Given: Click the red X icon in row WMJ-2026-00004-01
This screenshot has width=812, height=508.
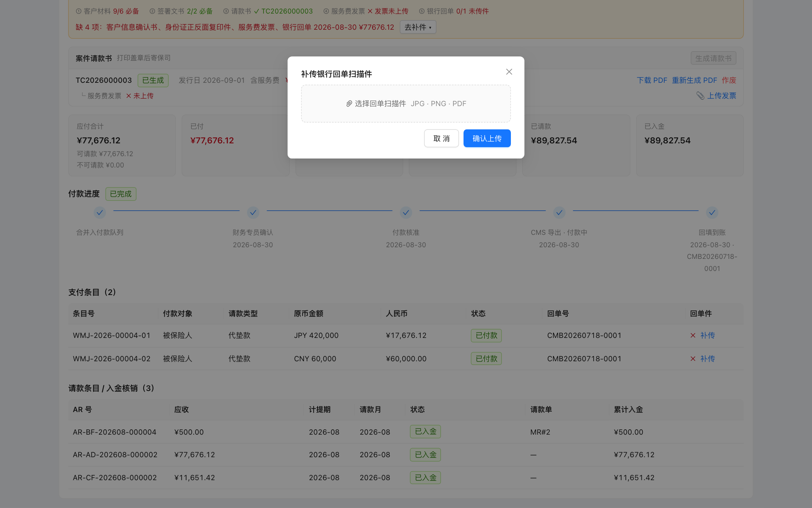Looking at the screenshot, I should (693, 335).
